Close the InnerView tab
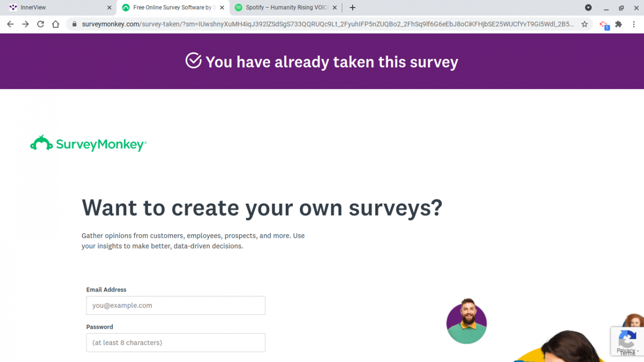This screenshot has height=362, width=644. [109, 8]
